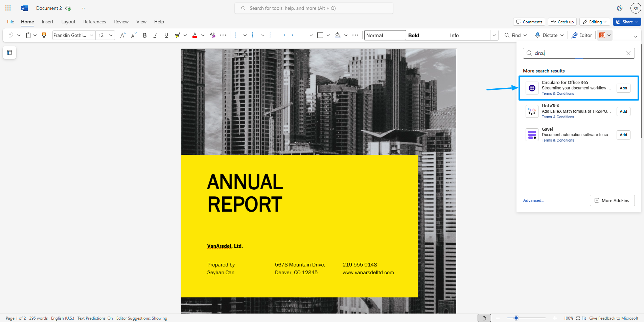Increase the indent of the paragraph
The image size is (644, 322).
(x=294, y=35)
